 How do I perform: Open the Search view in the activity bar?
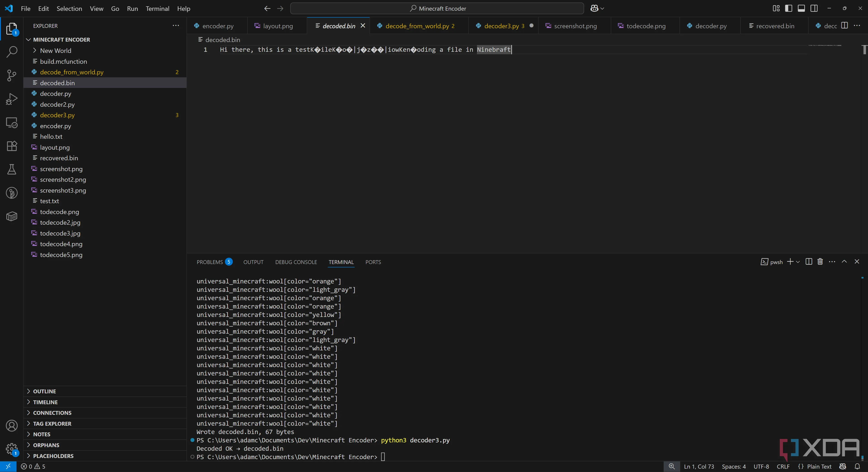[12, 52]
